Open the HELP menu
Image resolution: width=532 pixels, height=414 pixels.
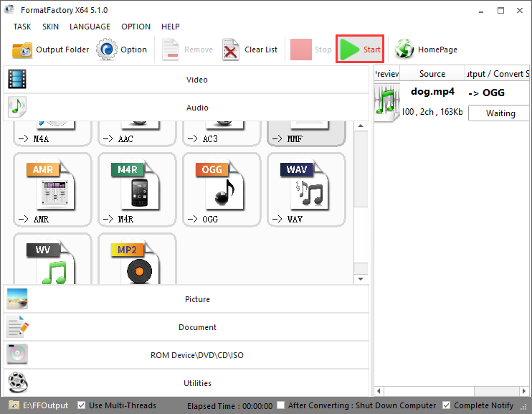(x=171, y=27)
